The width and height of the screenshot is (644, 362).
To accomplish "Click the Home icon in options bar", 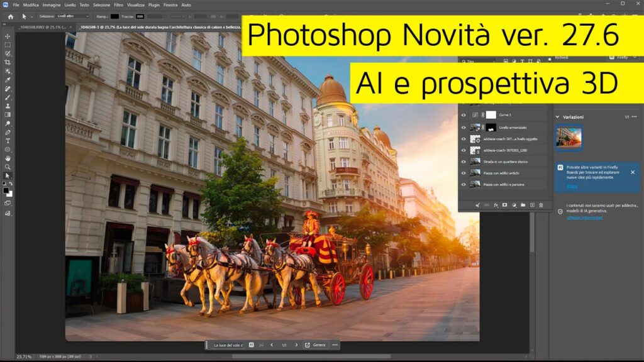I will (11, 16).
